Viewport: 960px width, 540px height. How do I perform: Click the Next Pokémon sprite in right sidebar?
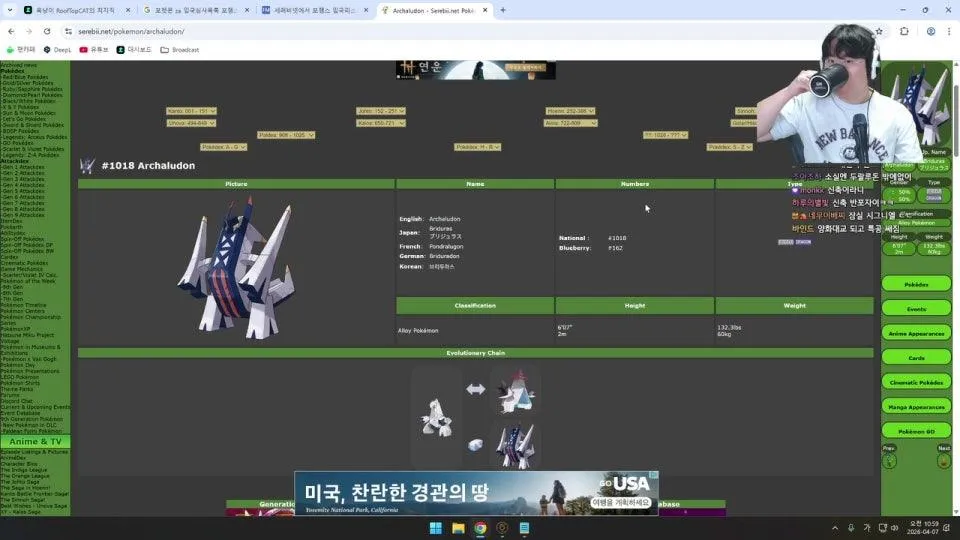click(x=943, y=460)
